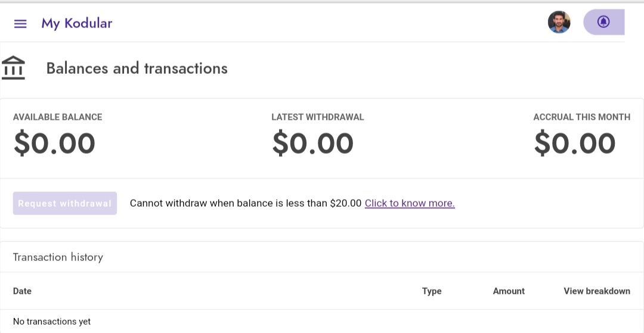Screen dimensions: 644x333
Task: Click the accrual this month $0.00 amount
Action: (574, 144)
